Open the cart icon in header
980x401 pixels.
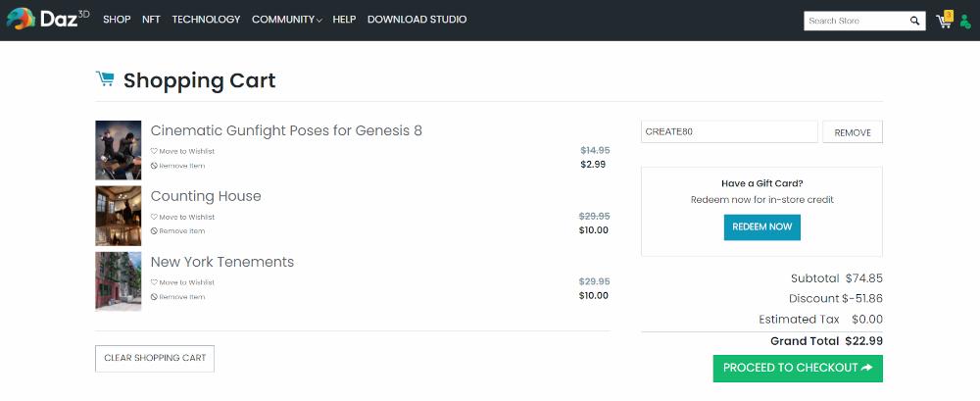[x=944, y=21]
